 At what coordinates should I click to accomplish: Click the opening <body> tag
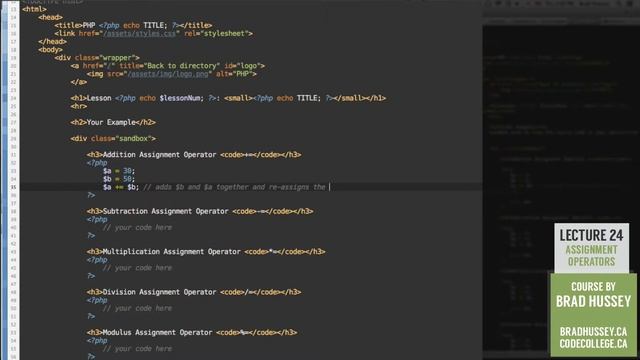(x=50, y=50)
